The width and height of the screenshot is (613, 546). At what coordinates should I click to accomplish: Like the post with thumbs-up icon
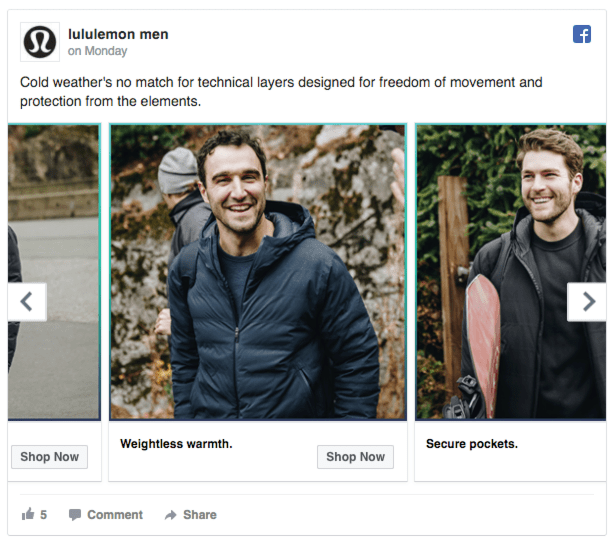click(28, 515)
